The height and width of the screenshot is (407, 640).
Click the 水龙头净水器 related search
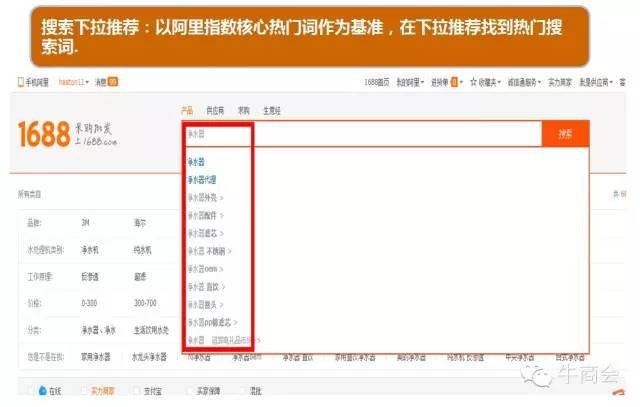pos(149,357)
